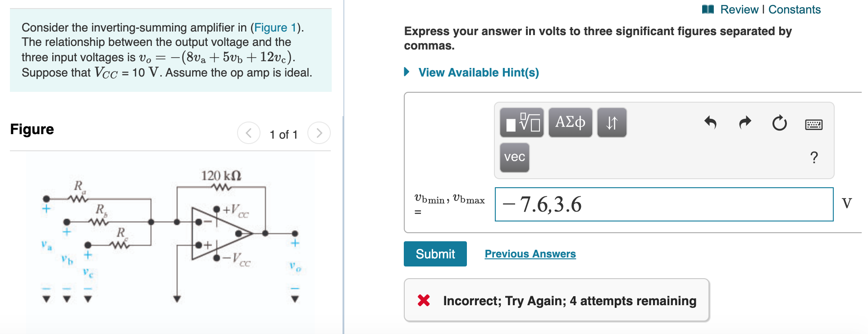Image resolution: width=868 pixels, height=334 pixels.
Task: Click the previous figure arrow
Action: [x=249, y=133]
